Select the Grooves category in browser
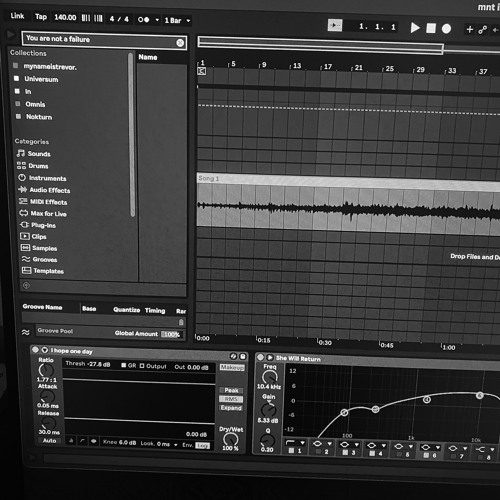The image size is (500, 500). point(39,259)
